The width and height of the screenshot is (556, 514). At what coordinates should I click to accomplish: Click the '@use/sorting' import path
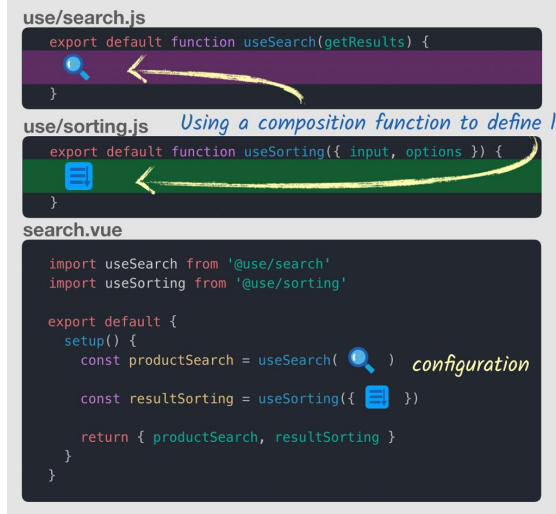pos(291,283)
